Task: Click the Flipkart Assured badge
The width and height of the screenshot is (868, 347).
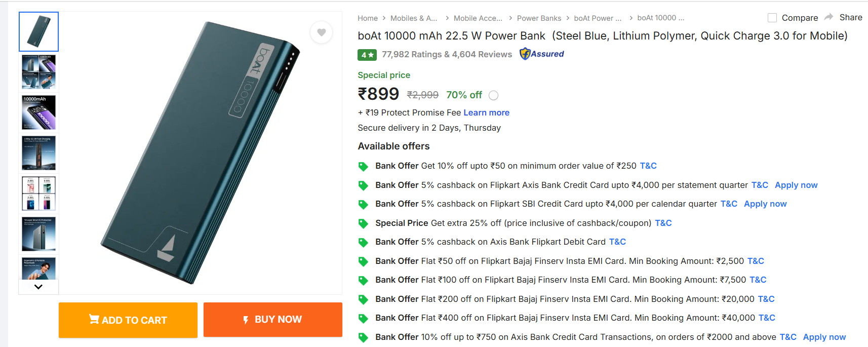Action: point(542,54)
